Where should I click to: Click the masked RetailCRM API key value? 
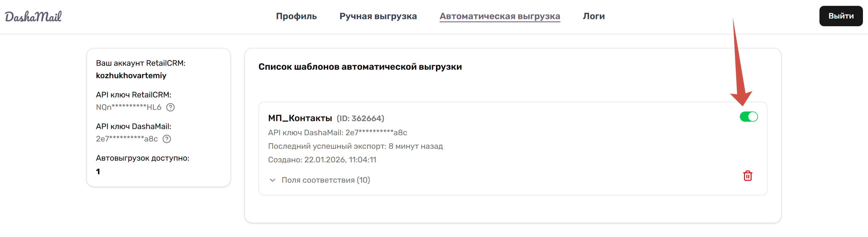[x=128, y=107]
